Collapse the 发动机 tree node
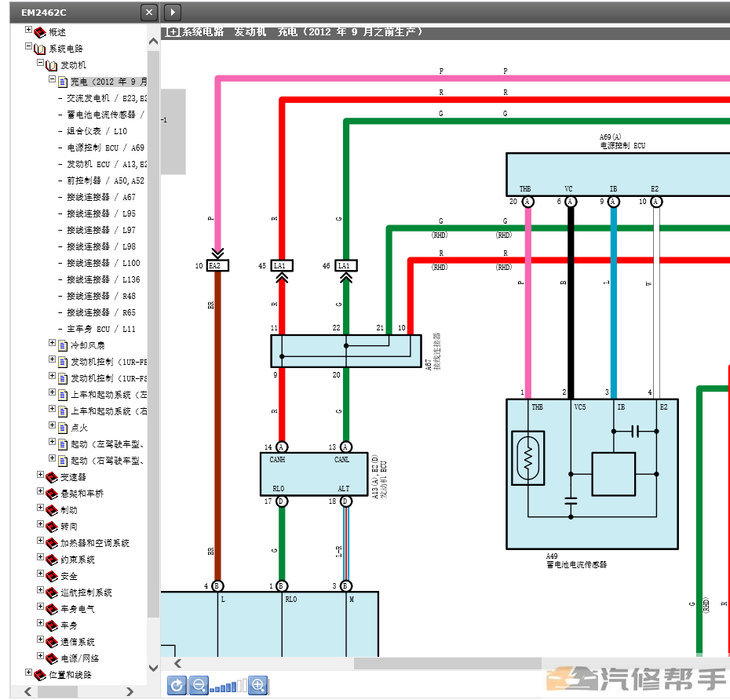730x700 pixels. click(41, 63)
